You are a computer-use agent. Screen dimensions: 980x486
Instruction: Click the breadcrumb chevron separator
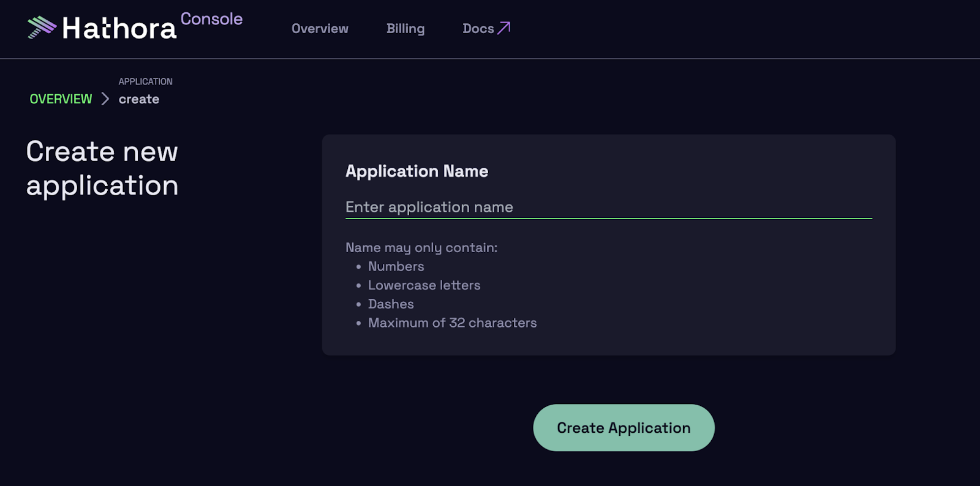105,99
